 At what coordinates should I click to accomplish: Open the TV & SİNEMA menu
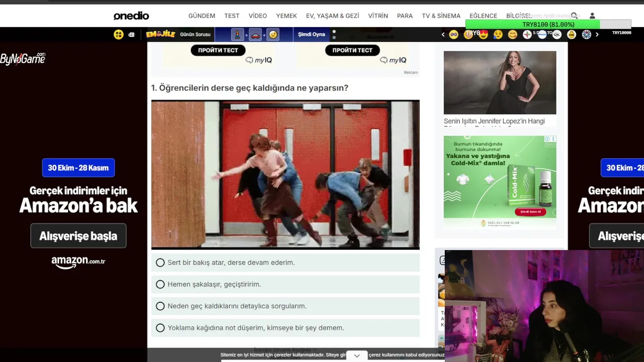[441, 16]
